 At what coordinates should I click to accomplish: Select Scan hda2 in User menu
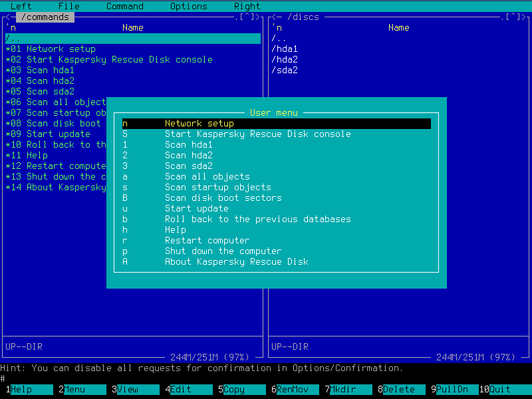[x=277, y=156]
